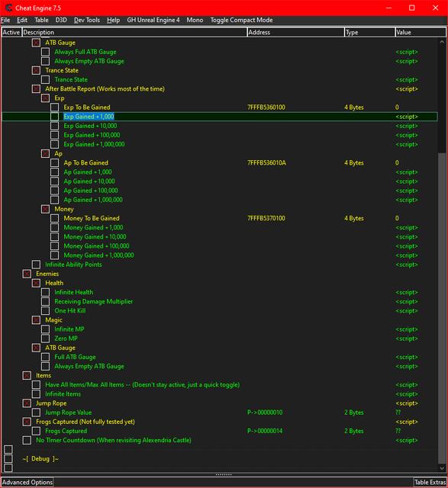Collapse the Health group under Enemies

(36, 283)
